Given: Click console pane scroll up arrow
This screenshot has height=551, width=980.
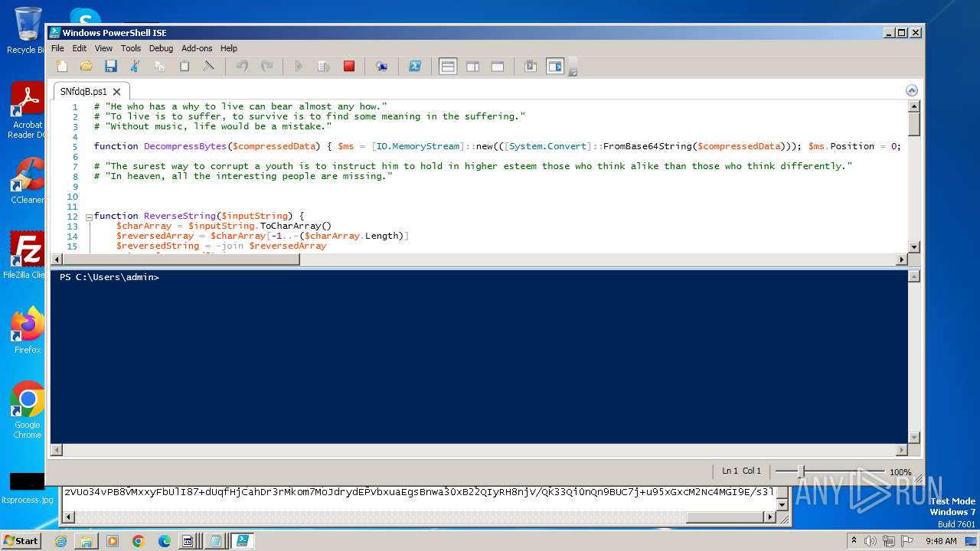Looking at the screenshot, I should [913, 276].
